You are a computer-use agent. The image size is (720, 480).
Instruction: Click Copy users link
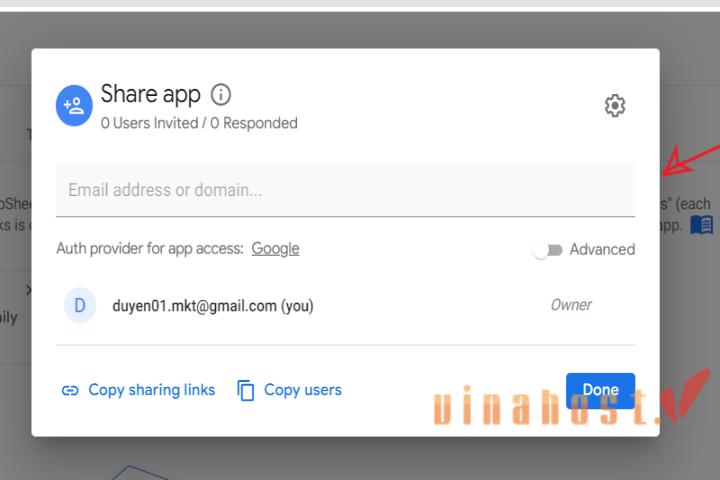[x=303, y=390]
